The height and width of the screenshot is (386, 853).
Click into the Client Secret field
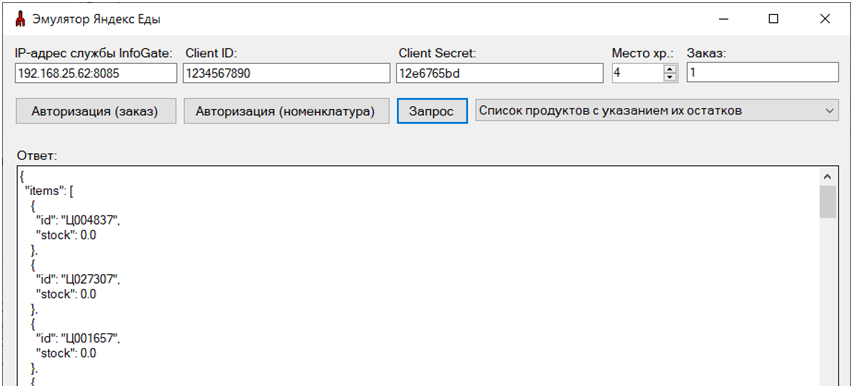(499, 73)
